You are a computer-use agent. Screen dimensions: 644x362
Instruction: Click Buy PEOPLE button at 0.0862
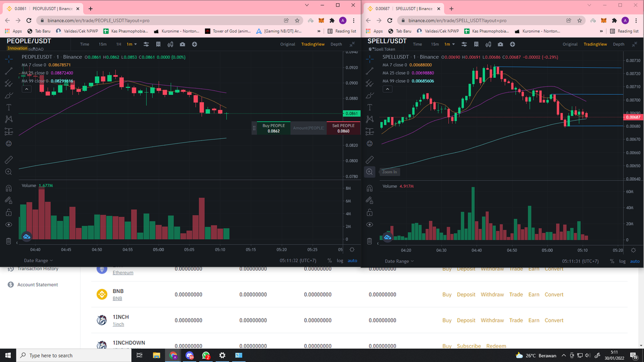(274, 128)
